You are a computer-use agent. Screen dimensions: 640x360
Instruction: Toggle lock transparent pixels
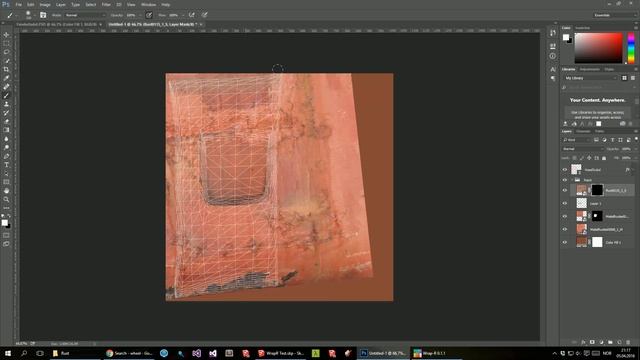point(574,158)
